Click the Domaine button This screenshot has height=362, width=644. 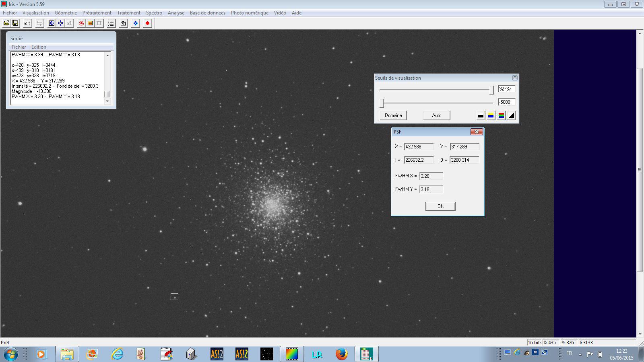click(393, 115)
